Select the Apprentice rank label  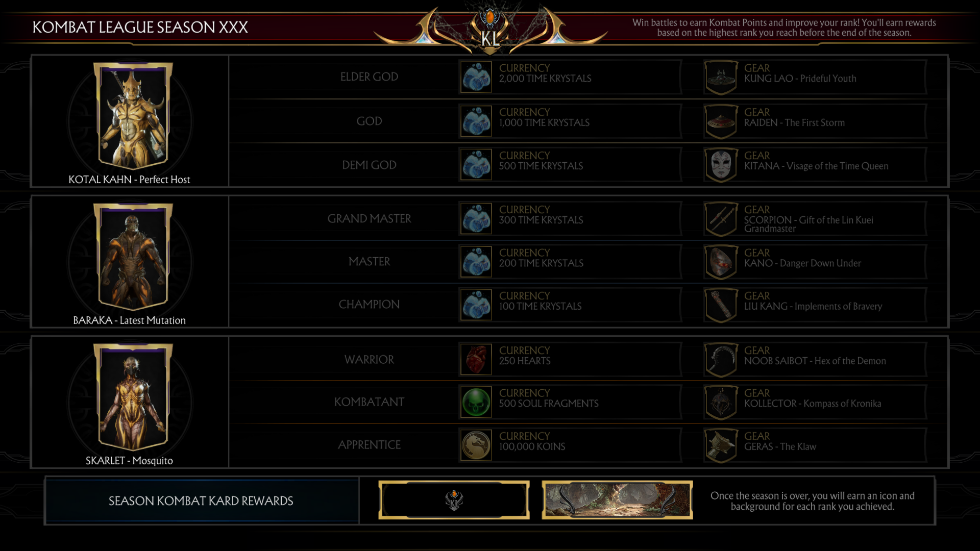[369, 445]
